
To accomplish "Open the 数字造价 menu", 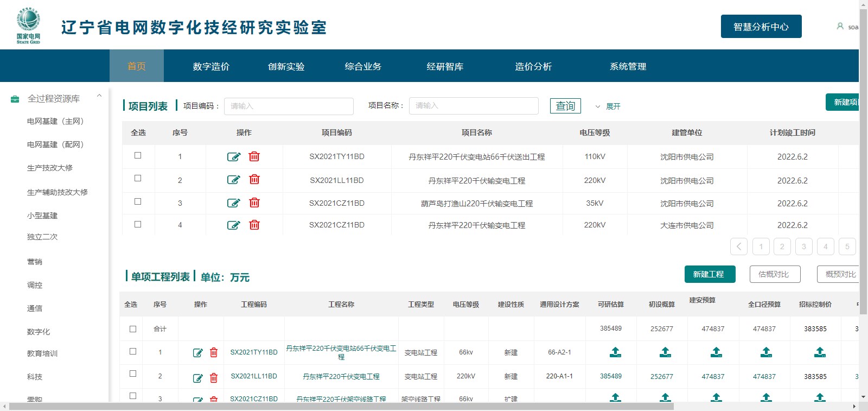I will tap(211, 66).
